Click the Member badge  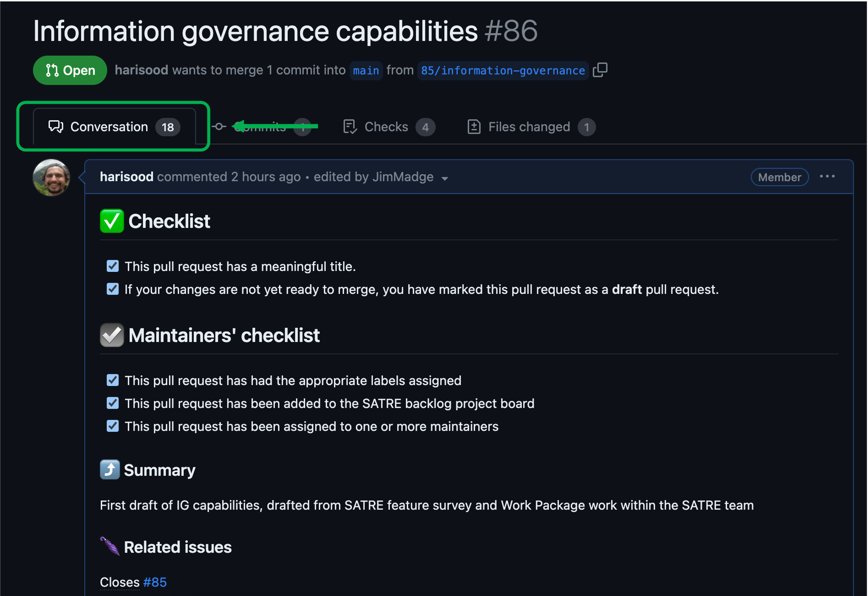[x=780, y=177]
